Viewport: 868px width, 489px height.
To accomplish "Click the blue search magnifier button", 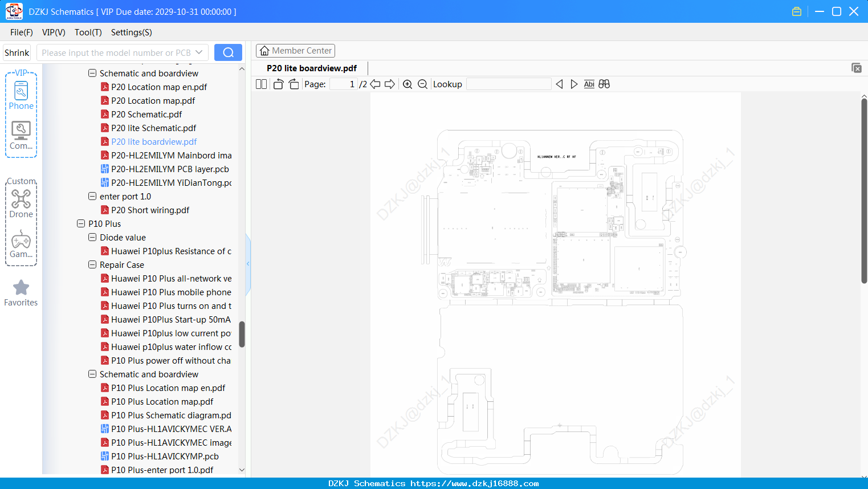I will click(x=228, y=52).
